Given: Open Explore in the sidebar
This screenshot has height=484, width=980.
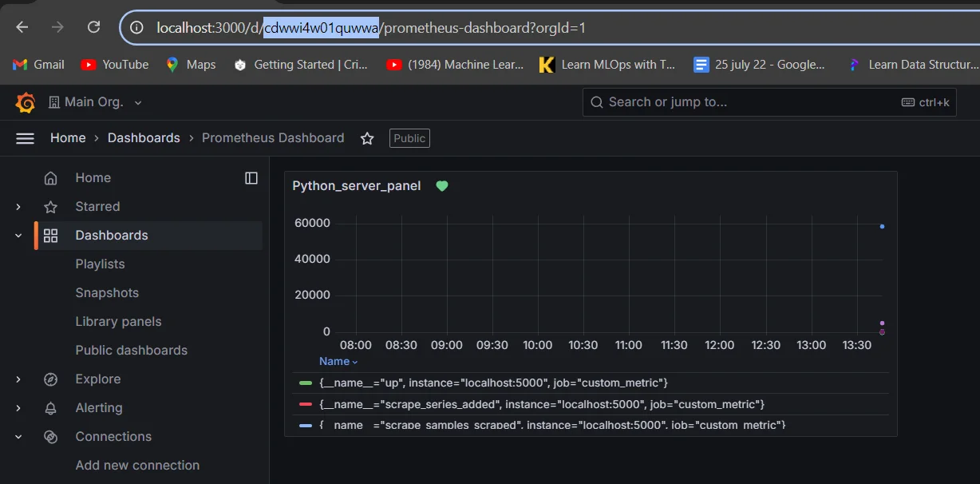Looking at the screenshot, I should pyautogui.click(x=98, y=379).
